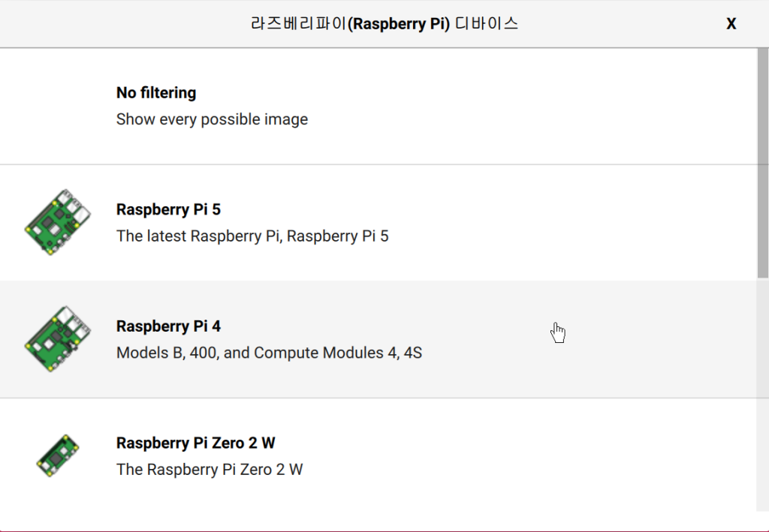Click the dialog title '라즈베리파이(Raspberry Pi) 디바이스'
This screenshot has height=532, width=769.
[384, 23]
